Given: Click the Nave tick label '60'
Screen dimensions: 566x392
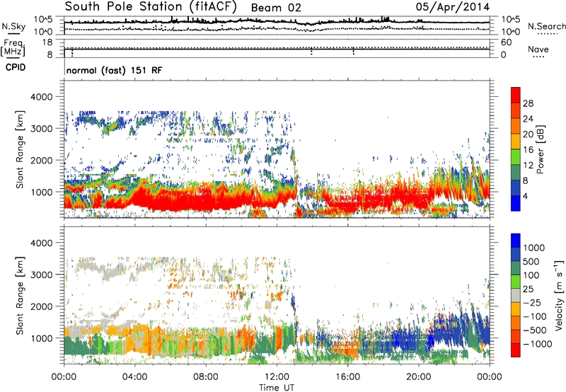Looking at the screenshot, I should click(506, 42).
